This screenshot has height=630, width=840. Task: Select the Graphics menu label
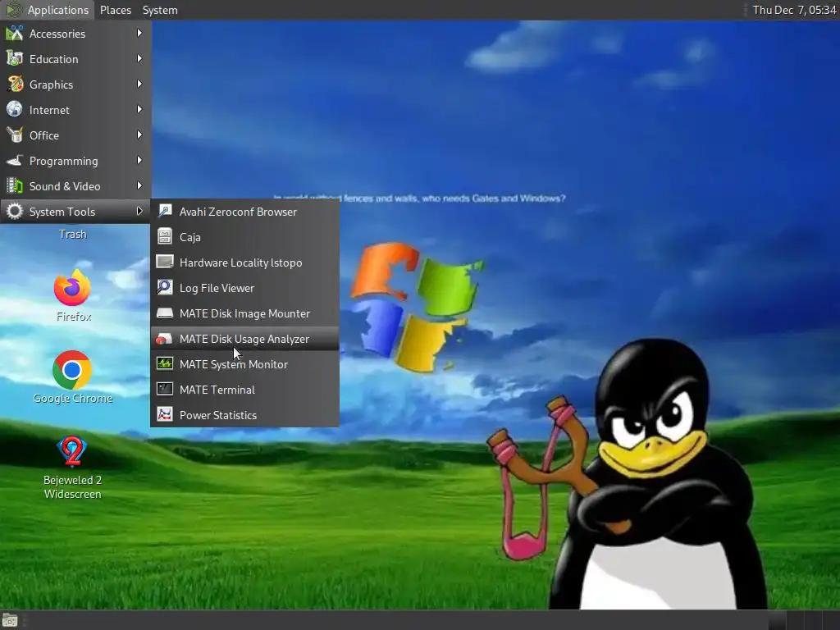tap(51, 84)
